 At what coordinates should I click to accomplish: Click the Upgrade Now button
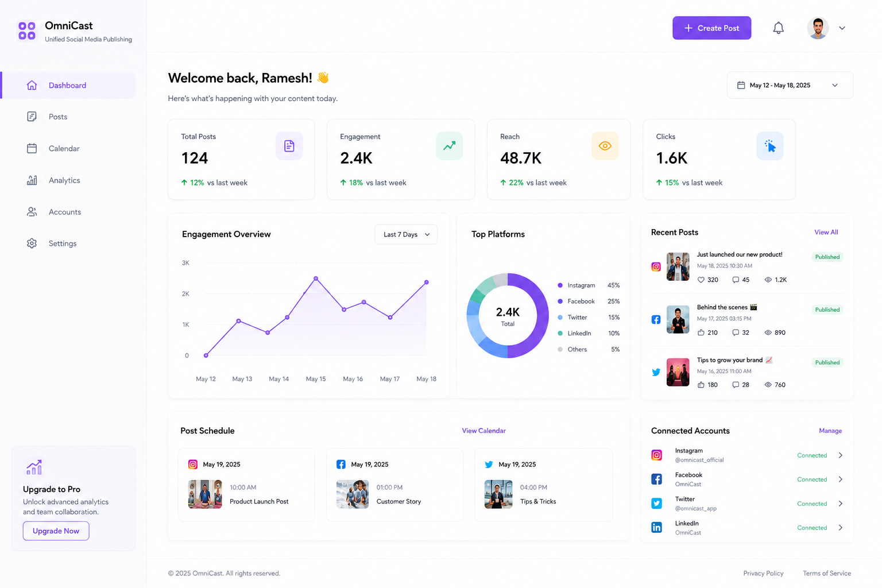pyautogui.click(x=56, y=531)
